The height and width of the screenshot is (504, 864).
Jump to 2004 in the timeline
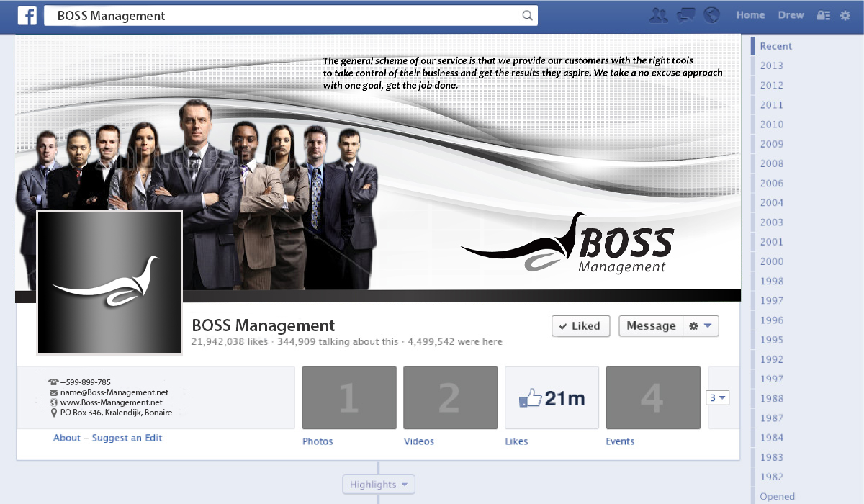[x=772, y=203]
